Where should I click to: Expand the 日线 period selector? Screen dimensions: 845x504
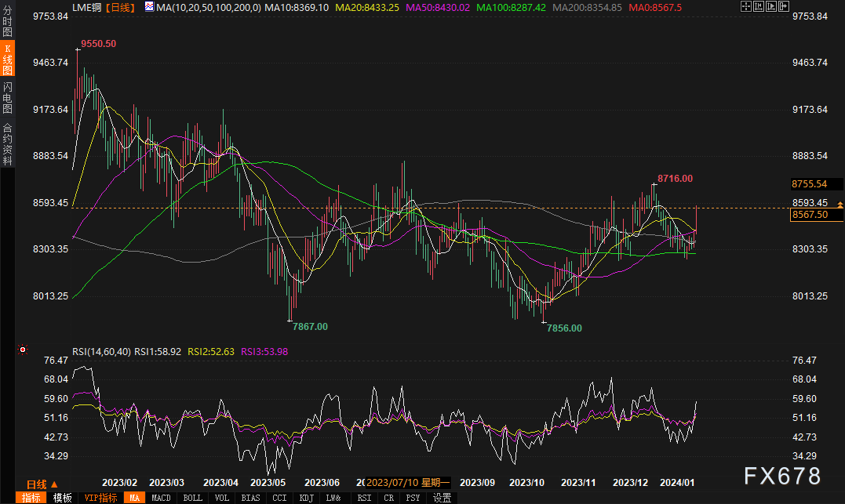tap(41, 484)
